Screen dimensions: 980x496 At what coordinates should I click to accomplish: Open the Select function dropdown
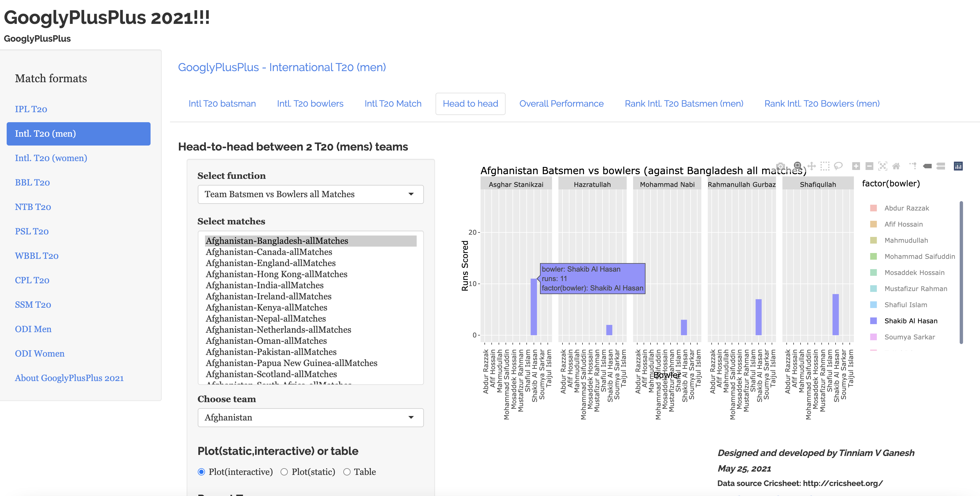pyautogui.click(x=311, y=194)
